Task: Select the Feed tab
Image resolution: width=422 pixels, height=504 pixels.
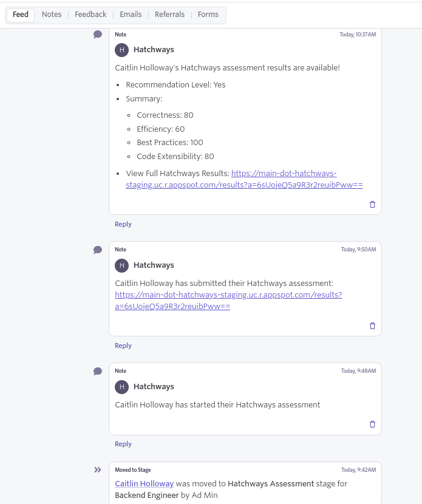Action: (20, 15)
